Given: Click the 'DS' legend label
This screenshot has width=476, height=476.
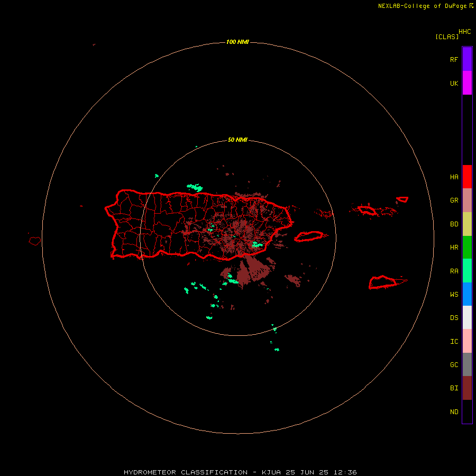Looking at the screenshot, I should [454, 318].
